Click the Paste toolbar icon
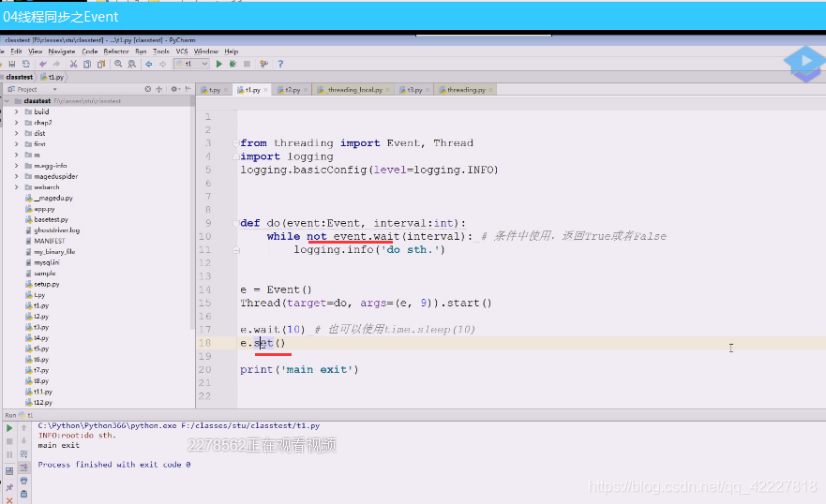 pos(101,64)
